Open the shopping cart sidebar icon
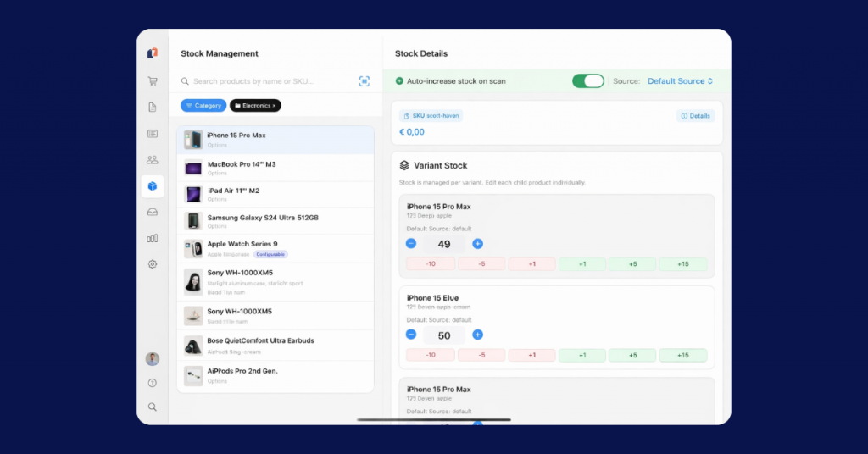Screen dimensions: 868x454 click(153, 81)
